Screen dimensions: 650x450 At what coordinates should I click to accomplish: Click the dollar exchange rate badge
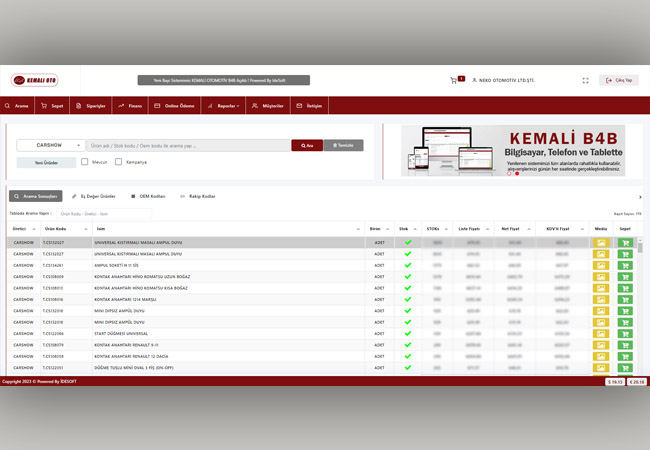click(x=614, y=382)
